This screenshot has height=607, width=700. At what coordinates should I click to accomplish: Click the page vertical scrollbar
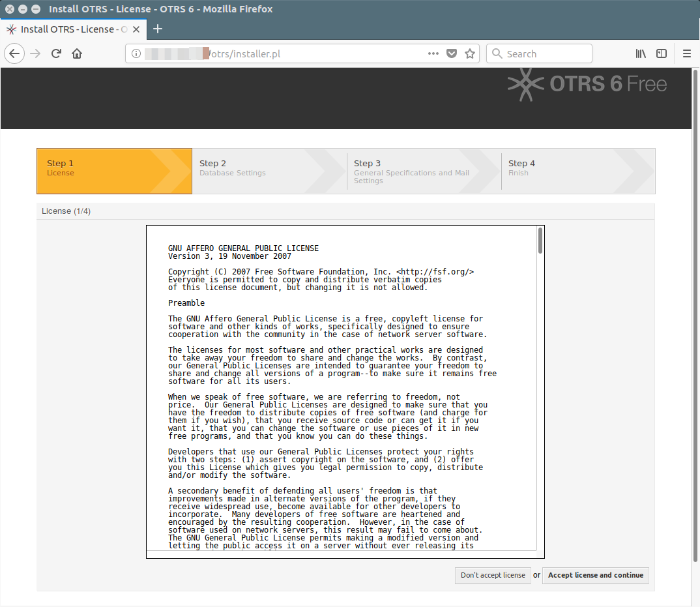tap(695, 315)
